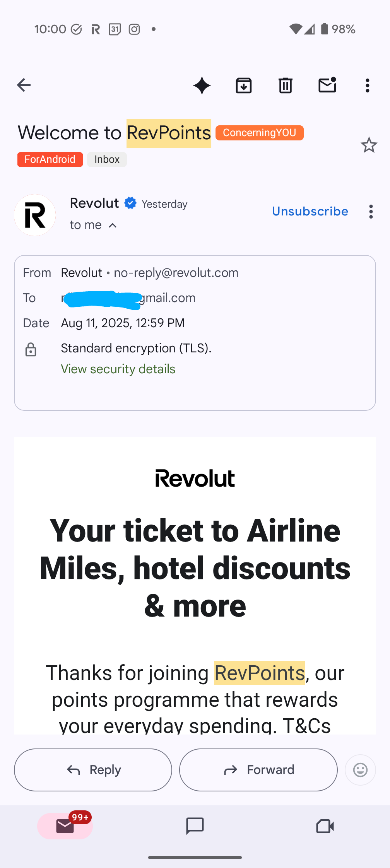Switch to the Meet video tab
390x868 pixels.
click(x=325, y=826)
